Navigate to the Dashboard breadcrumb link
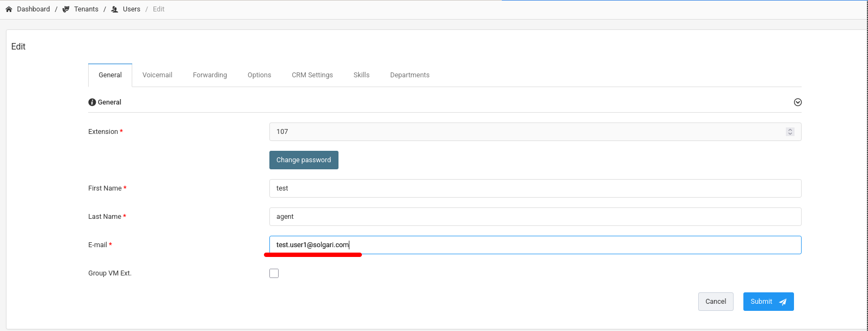The image size is (868, 331). point(33,9)
